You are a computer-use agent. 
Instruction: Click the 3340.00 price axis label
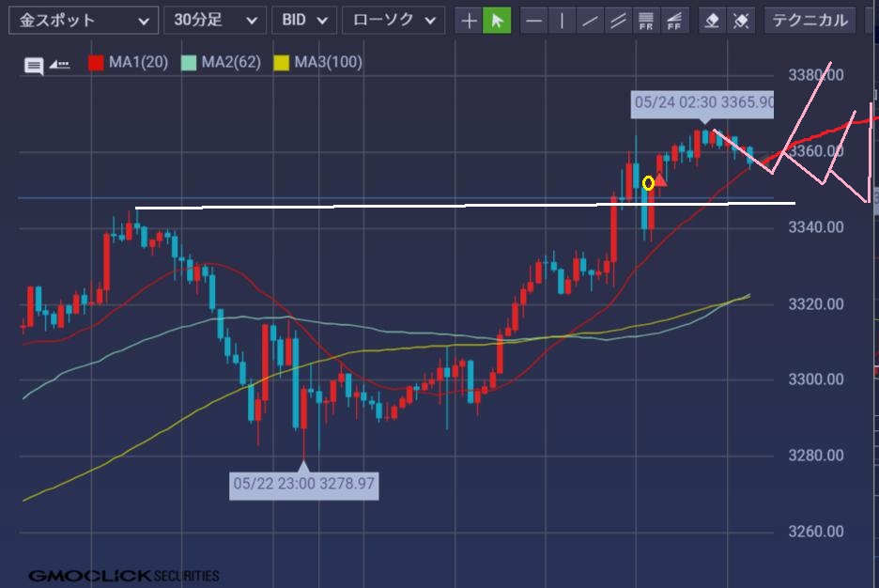coord(816,227)
